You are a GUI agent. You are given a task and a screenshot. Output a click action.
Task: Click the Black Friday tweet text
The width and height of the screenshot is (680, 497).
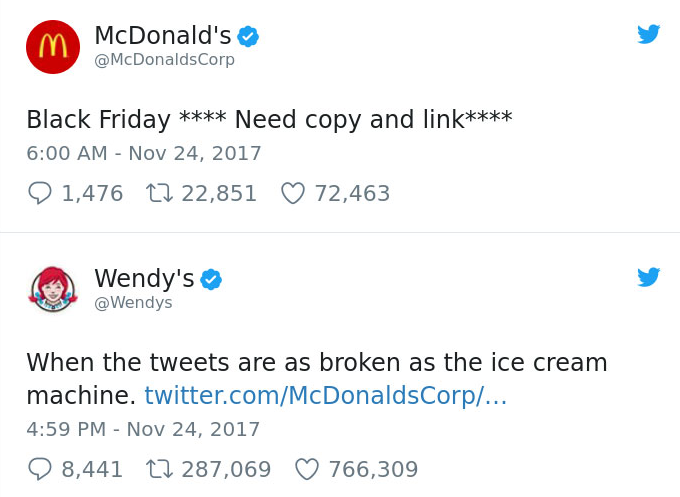point(269,120)
